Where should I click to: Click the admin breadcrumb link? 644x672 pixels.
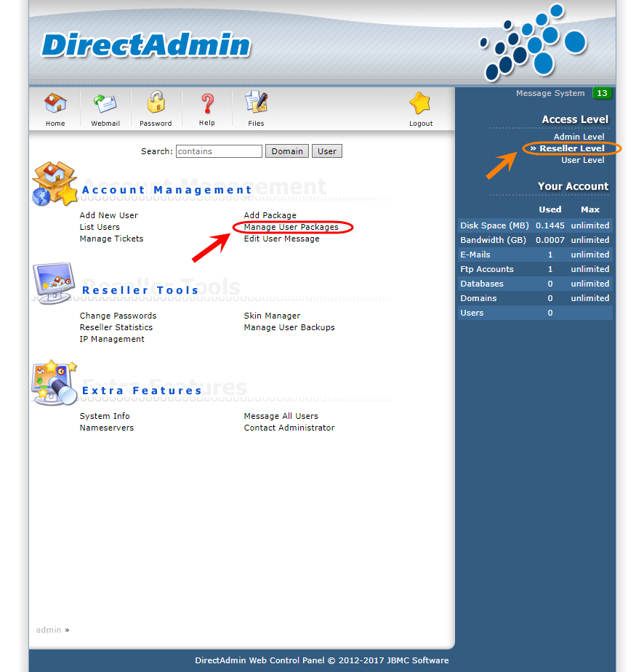point(49,630)
